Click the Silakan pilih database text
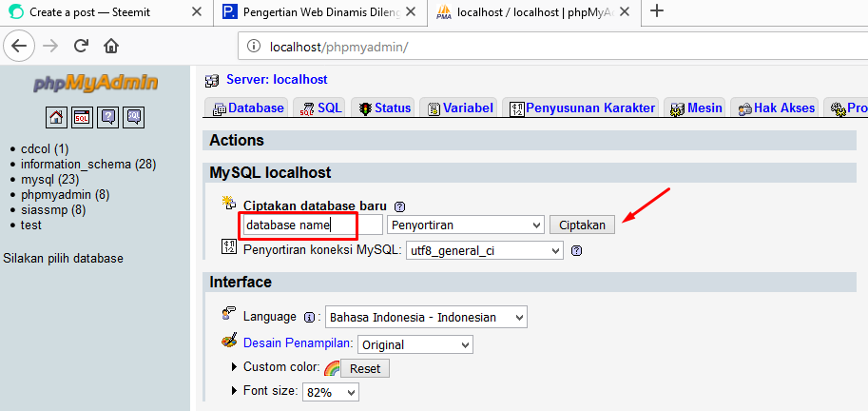This screenshot has height=411, width=868. point(63,258)
